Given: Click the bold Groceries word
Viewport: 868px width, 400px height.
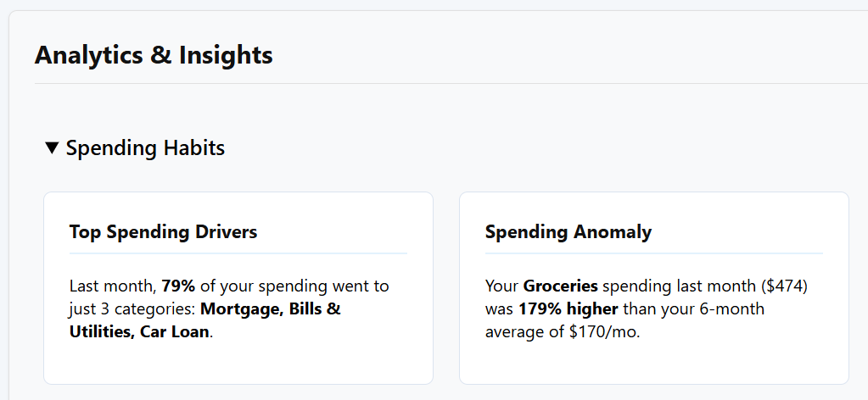Looking at the screenshot, I should coord(560,286).
